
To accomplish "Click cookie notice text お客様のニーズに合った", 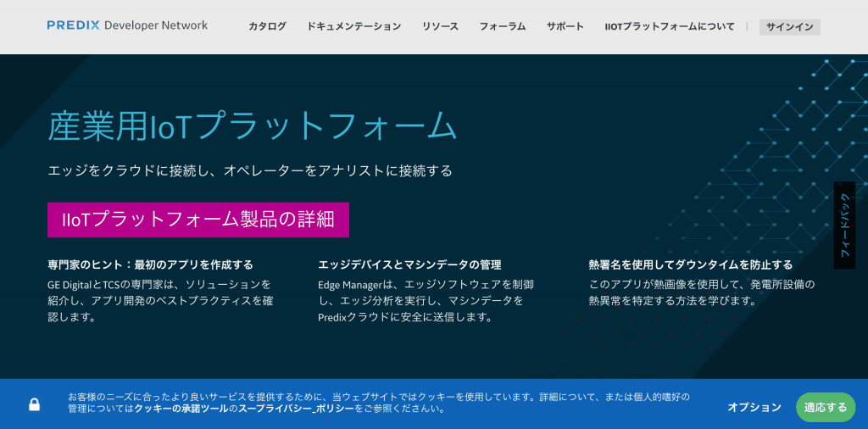I will coord(379,404).
